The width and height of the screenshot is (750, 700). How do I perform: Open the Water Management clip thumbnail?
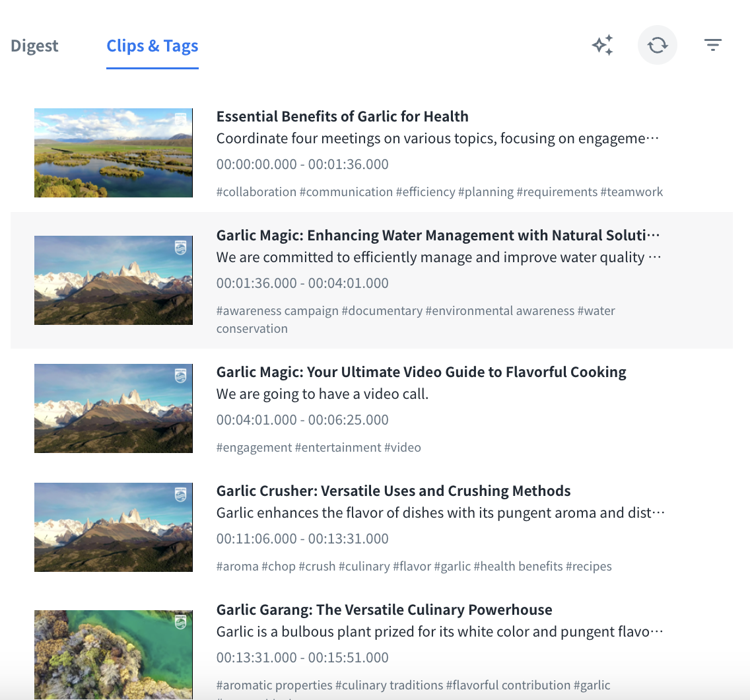pos(114,280)
